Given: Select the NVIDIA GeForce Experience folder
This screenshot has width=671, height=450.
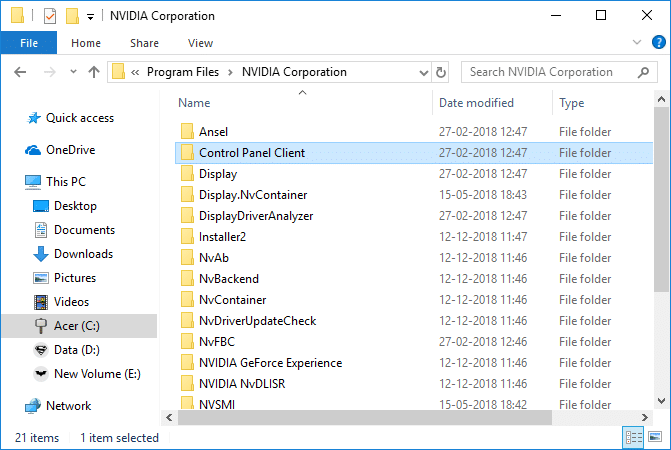Looking at the screenshot, I should pyautogui.click(x=270, y=363).
